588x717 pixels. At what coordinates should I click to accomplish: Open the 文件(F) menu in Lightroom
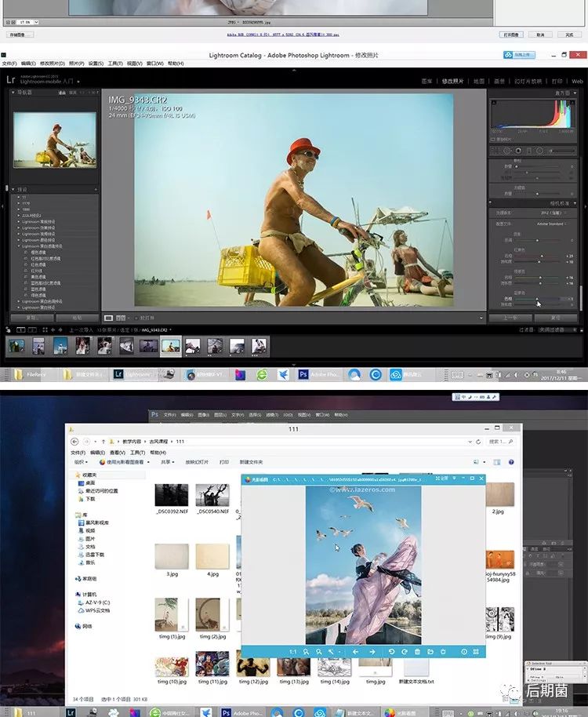[10, 64]
